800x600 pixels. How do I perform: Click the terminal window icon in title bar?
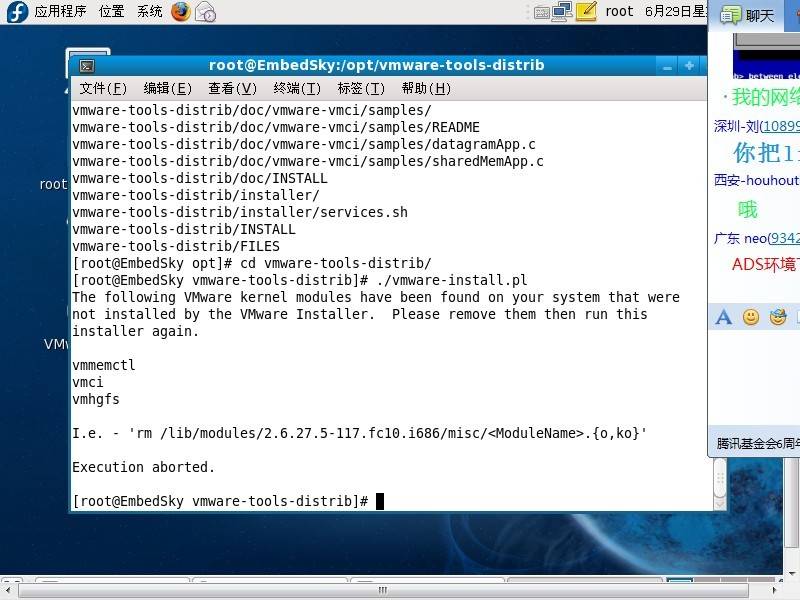point(87,66)
